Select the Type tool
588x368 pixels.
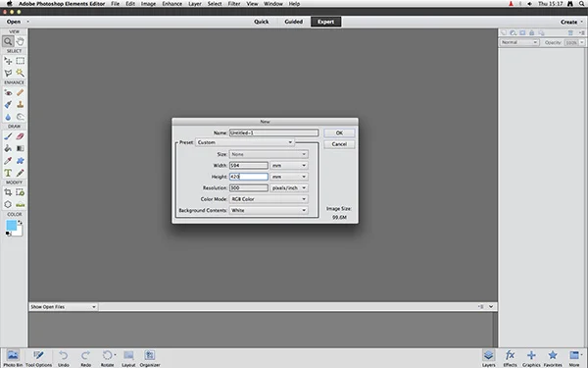tap(8, 173)
